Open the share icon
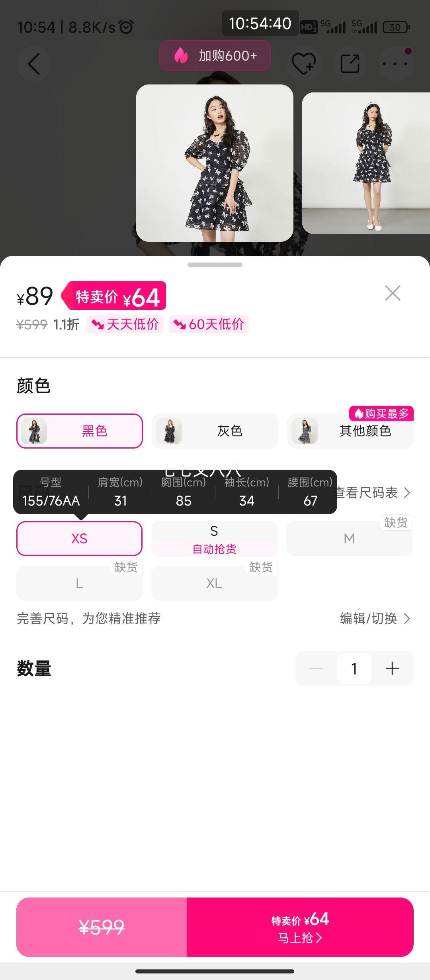The height and width of the screenshot is (980, 430). coord(350,64)
